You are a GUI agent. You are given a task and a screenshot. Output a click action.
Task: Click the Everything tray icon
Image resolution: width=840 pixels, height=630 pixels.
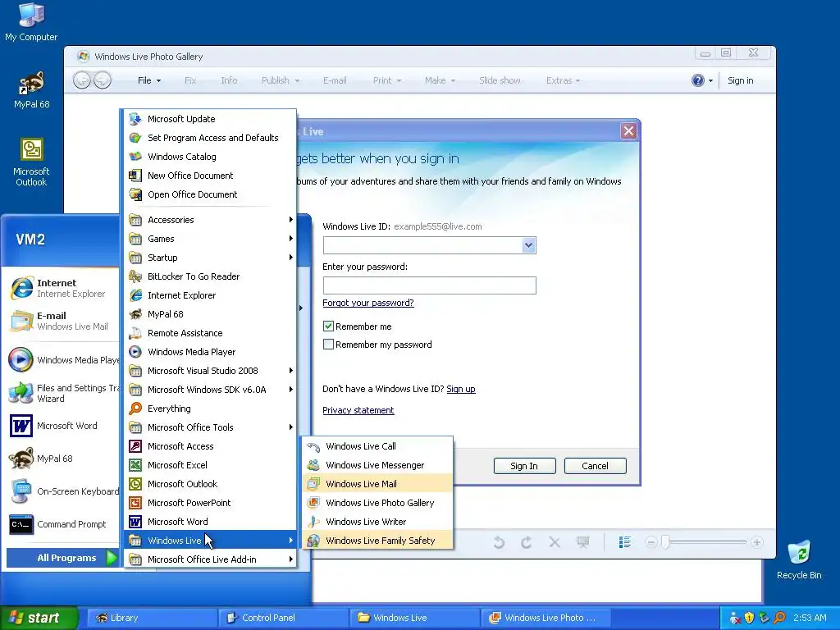click(x=779, y=618)
